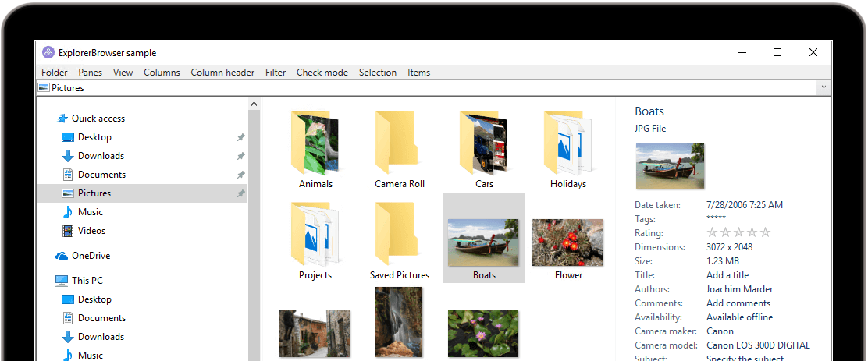Select the Flower image thumbnail

(568, 242)
